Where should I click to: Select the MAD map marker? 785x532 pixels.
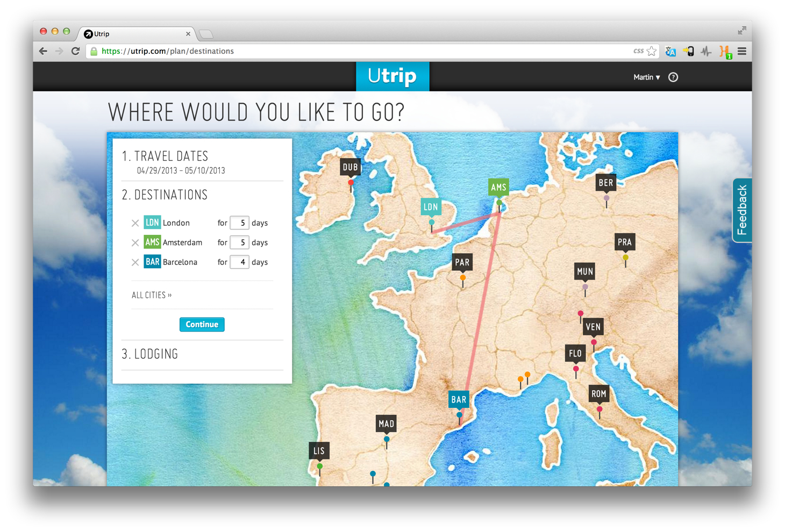pos(386,424)
